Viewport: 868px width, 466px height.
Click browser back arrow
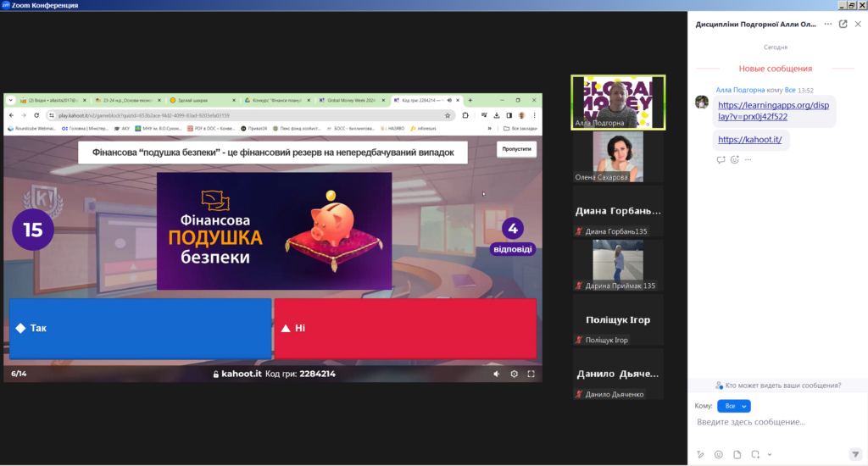coord(12,115)
